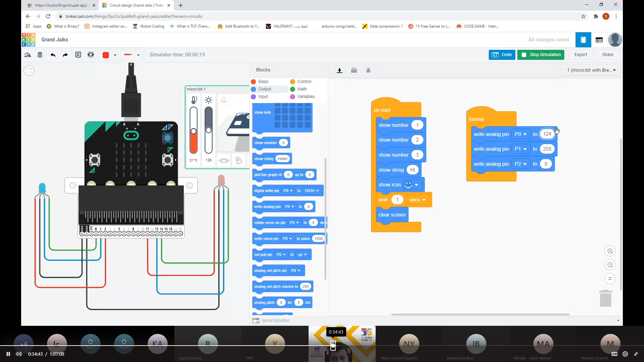Click the component list view icon

pyautogui.click(x=599, y=40)
